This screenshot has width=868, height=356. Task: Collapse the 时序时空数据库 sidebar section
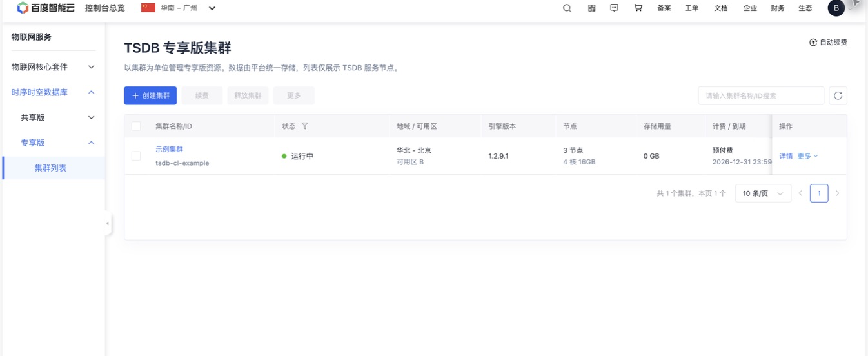click(53, 92)
